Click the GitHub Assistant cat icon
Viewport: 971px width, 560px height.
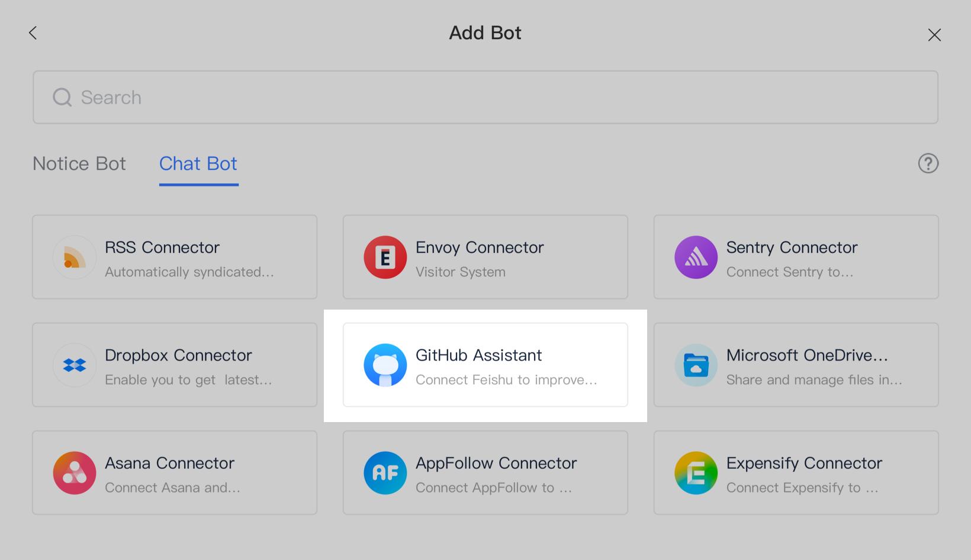pyautogui.click(x=385, y=365)
